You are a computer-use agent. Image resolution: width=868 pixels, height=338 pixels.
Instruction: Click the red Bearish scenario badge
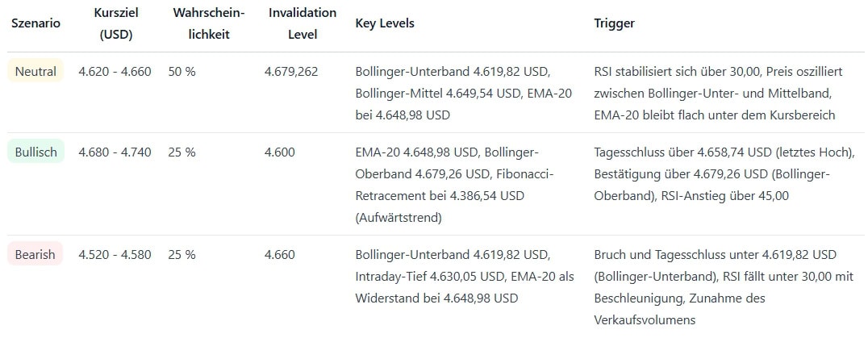(x=35, y=255)
